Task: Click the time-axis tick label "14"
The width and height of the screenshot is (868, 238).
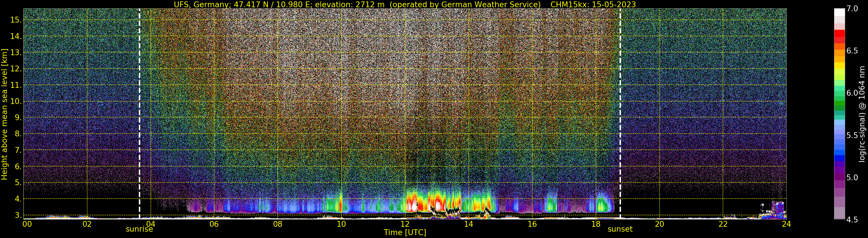Action: [x=469, y=224]
